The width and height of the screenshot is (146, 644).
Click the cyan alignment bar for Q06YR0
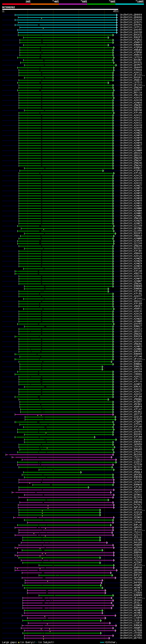[67, 30]
